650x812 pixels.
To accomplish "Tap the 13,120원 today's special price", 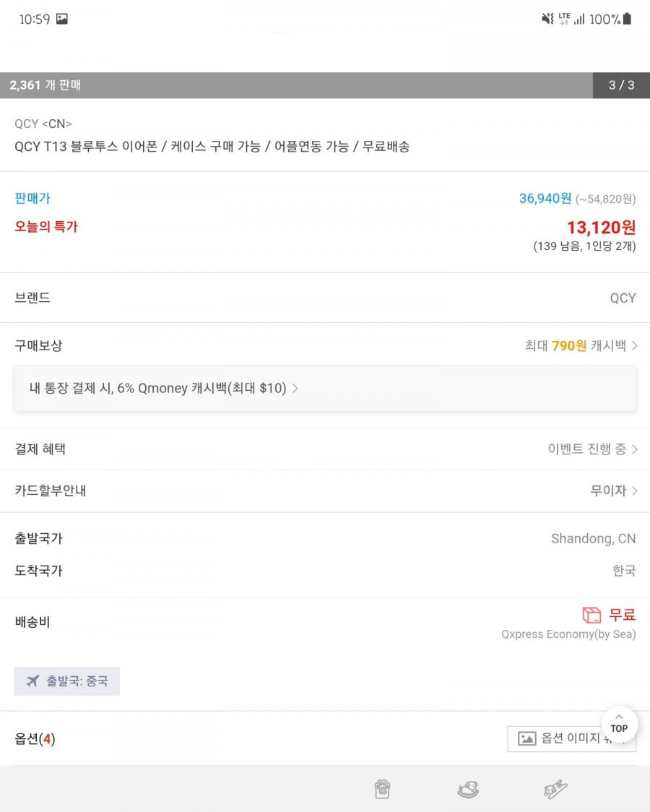I will point(601,228).
